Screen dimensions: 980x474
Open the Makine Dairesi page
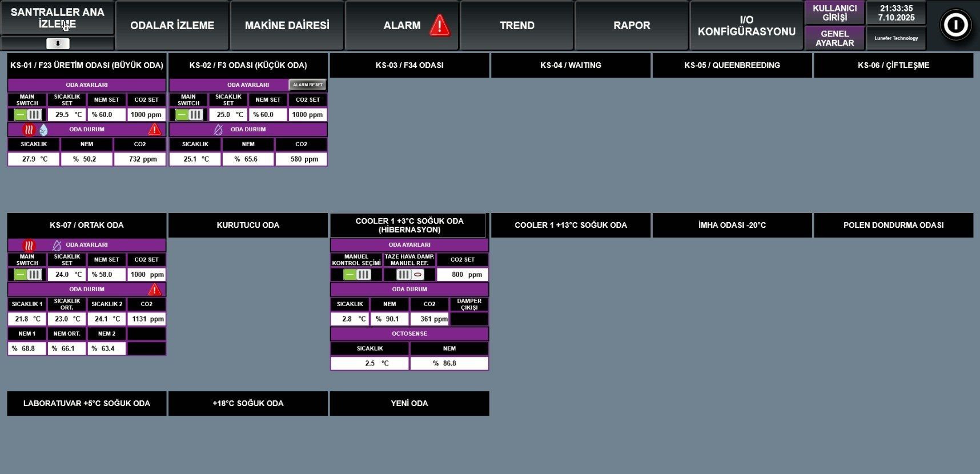287,25
